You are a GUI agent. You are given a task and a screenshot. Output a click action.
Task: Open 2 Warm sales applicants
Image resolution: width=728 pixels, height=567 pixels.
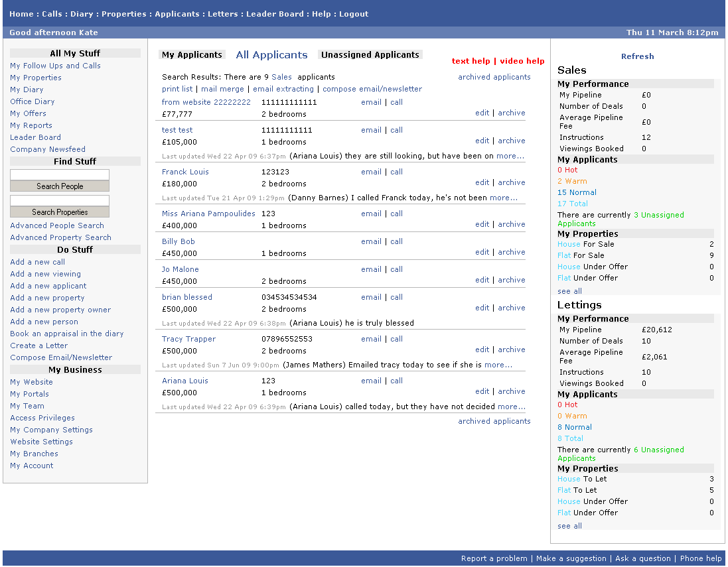(572, 182)
